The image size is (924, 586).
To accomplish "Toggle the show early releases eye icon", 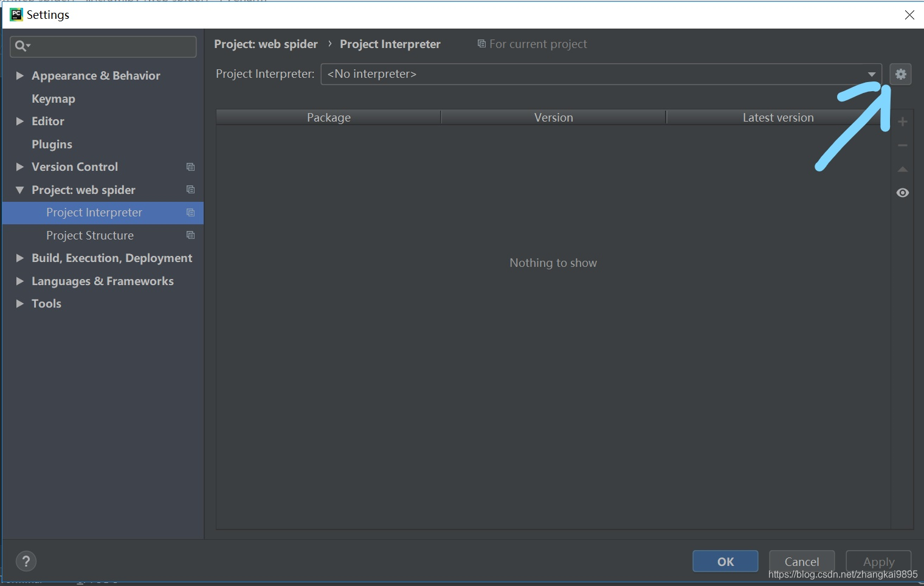I will (903, 193).
